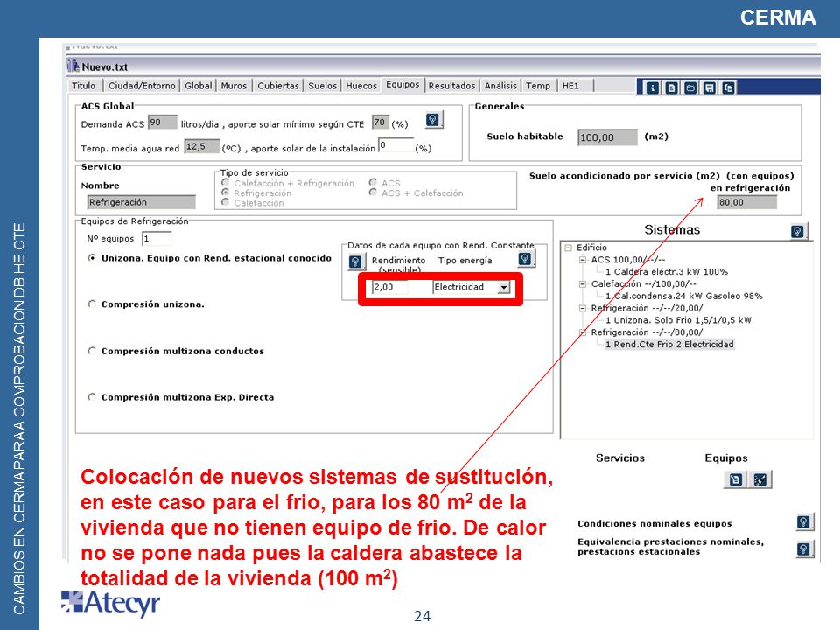Select Unizona equipo con Rend. estacional conocido

92,258
